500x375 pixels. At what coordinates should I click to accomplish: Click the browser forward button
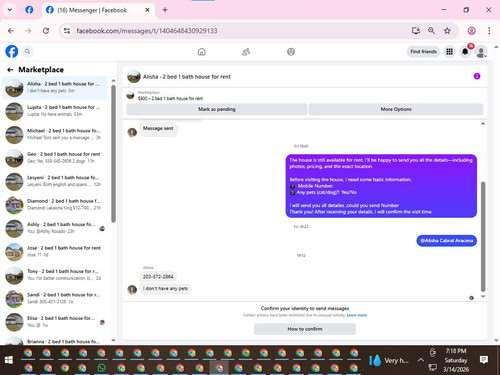click(x=28, y=31)
